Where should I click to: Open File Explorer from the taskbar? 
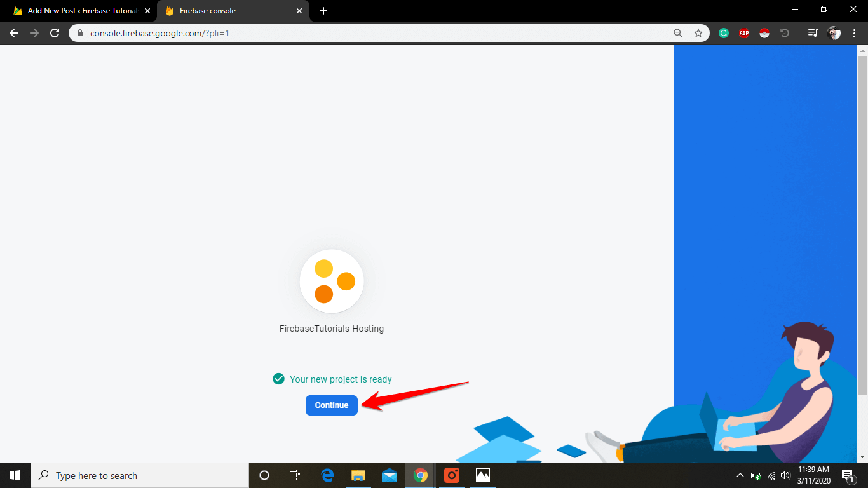tap(358, 475)
